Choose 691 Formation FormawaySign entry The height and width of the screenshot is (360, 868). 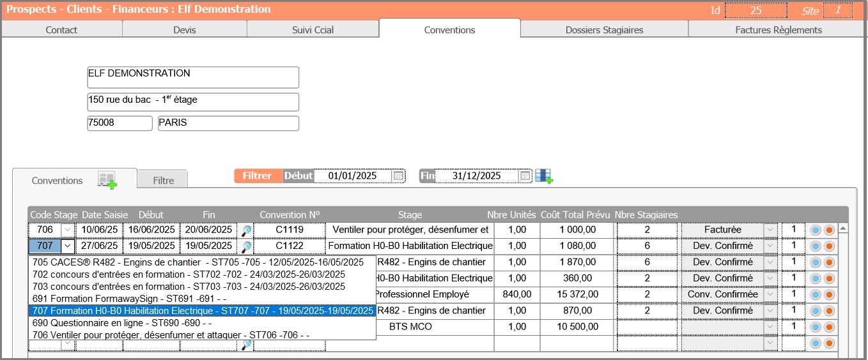(x=202, y=298)
